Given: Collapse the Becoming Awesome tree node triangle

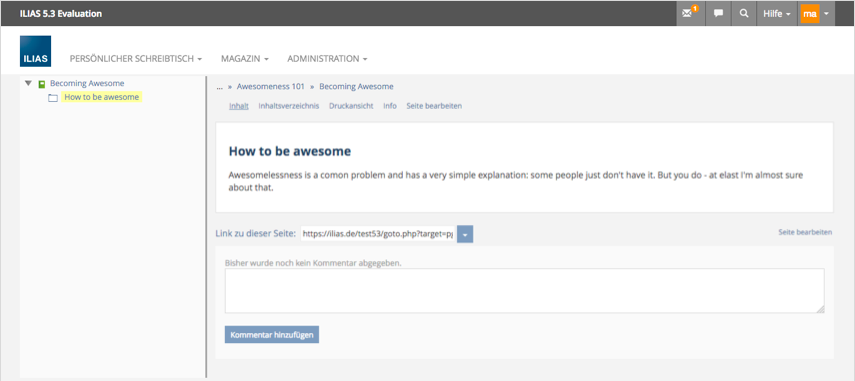Looking at the screenshot, I should 28,83.
